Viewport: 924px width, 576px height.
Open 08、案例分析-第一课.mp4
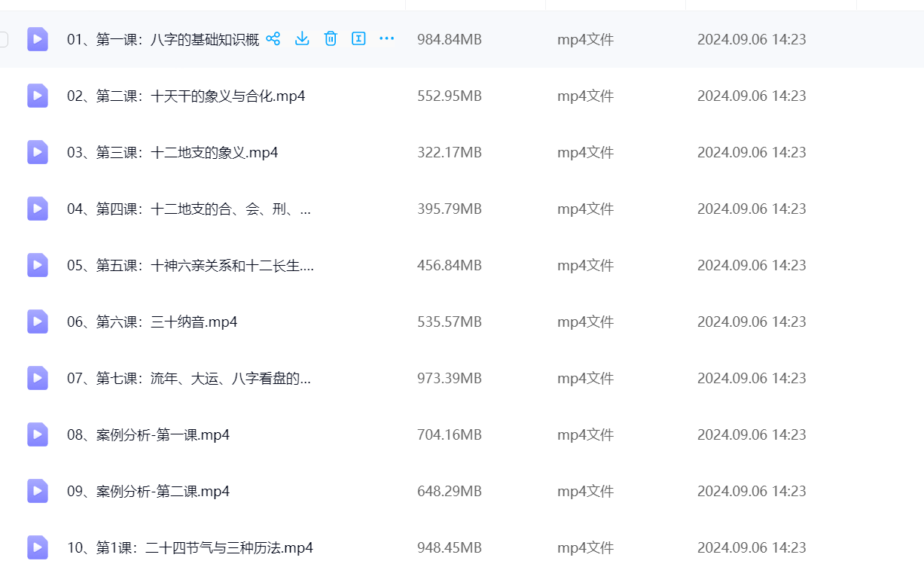pos(148,434)
